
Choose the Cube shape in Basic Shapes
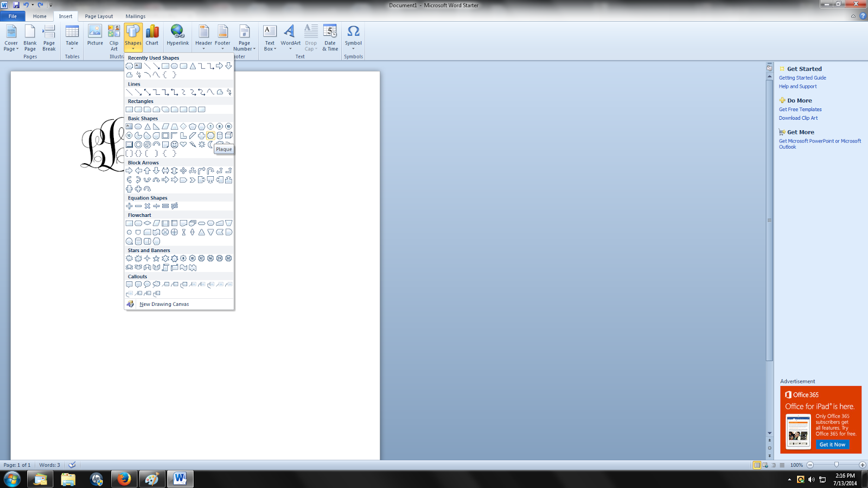[x=229, y=136]
